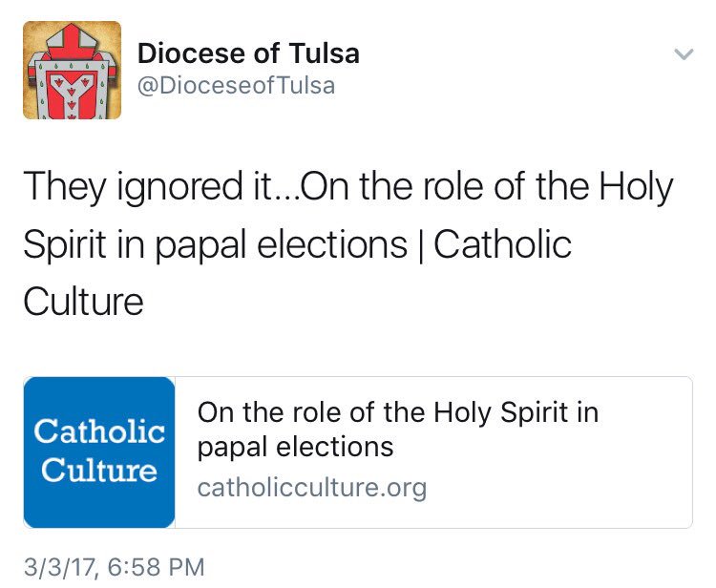The height and width of the screenshot is (588, 716).
Task: Expand the tweet options chevron
Action: click(683, 55)
